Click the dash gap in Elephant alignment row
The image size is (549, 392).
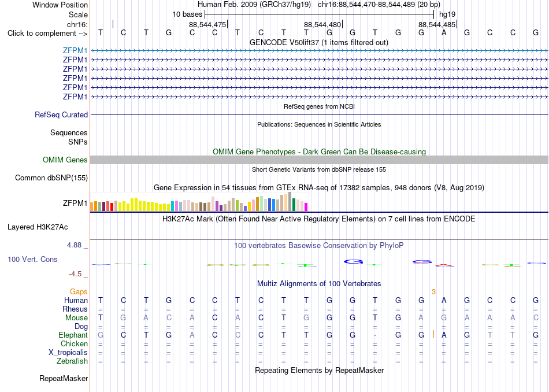coord(375,335)
